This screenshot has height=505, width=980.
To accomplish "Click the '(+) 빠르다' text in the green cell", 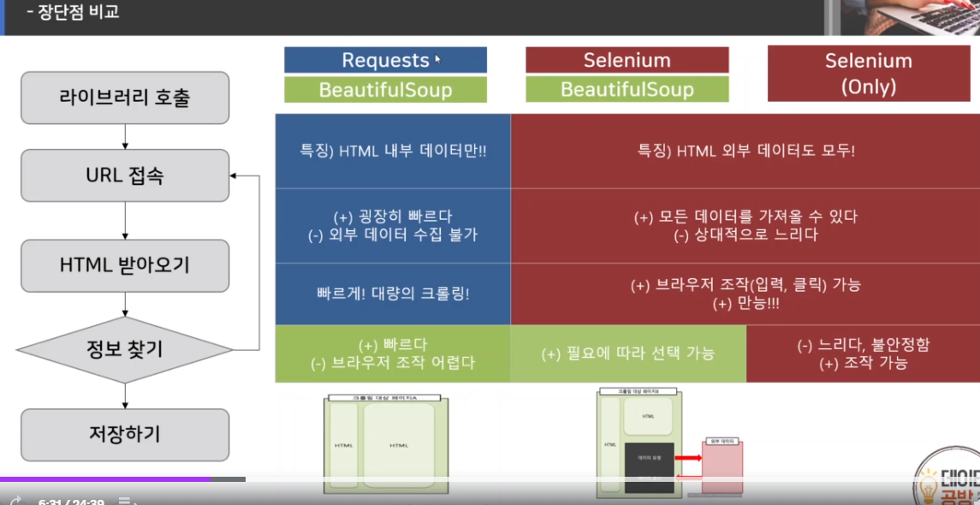I will [393, 345].
